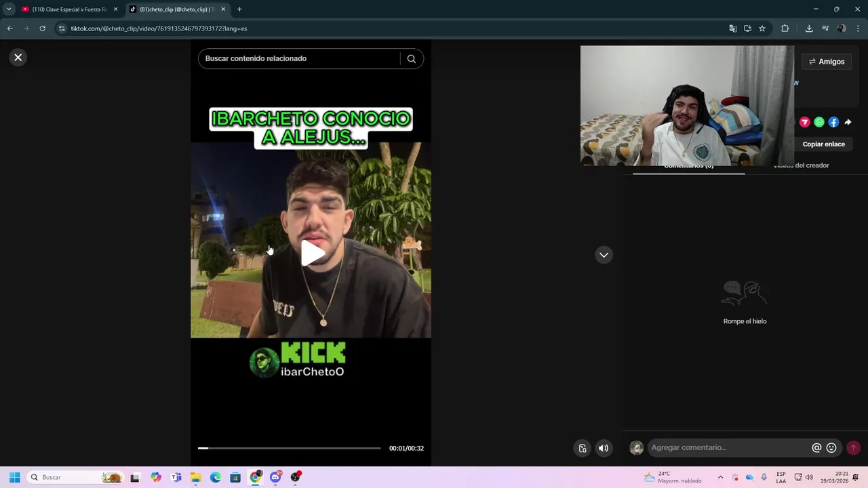Go back with the browser back arrow

[9, 28]
